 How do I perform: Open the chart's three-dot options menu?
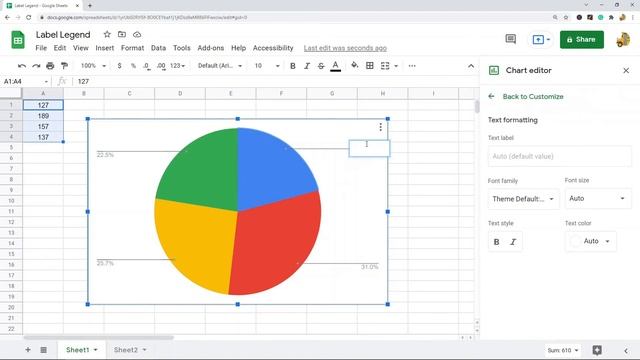click(380, 127)
